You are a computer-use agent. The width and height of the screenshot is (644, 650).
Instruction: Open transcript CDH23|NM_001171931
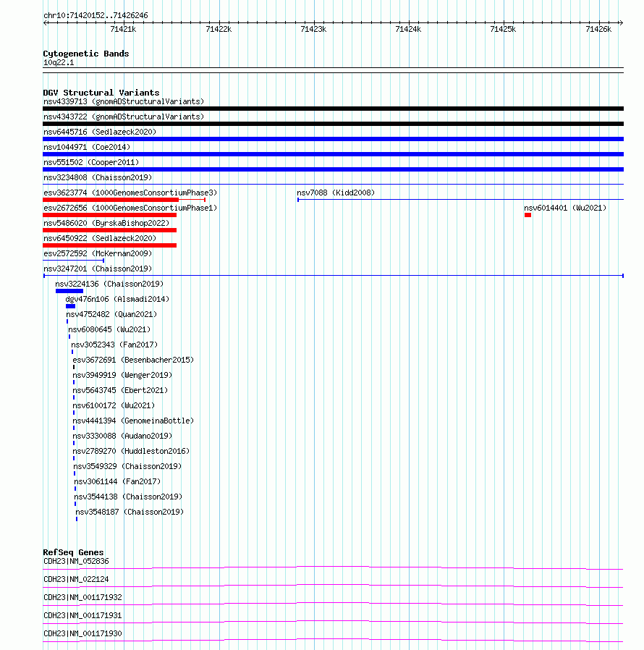click(x=83, y=615)
